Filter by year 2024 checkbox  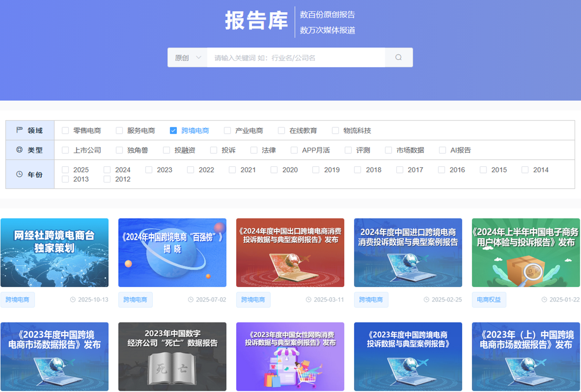(x=107, y=170)
